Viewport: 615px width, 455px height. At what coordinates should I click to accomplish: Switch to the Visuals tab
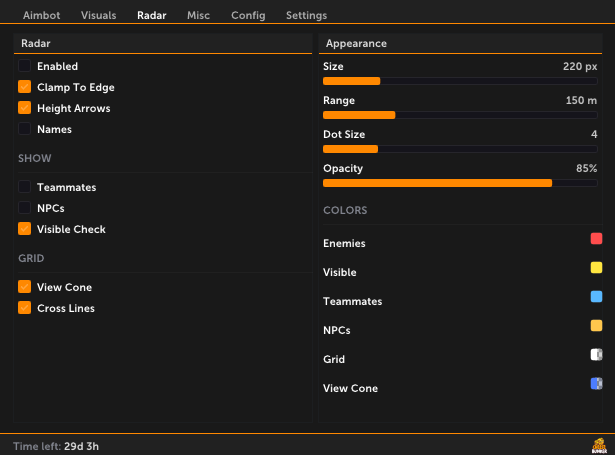tap(98, 15)
